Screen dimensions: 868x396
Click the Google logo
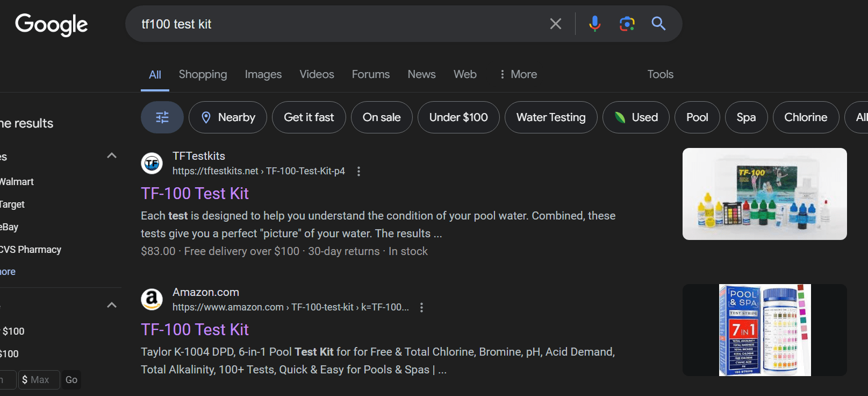click(52, 24)
